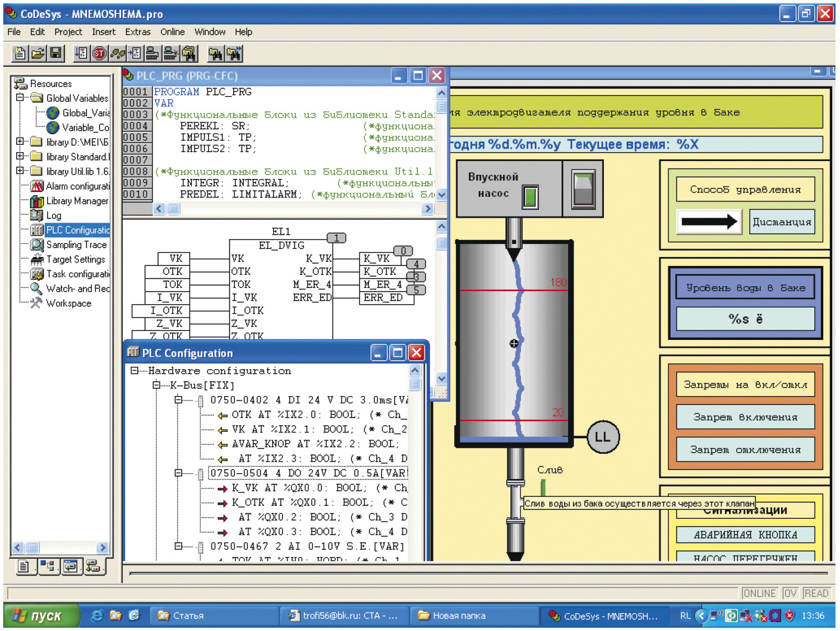This screenshot has width=840, height=631.
Task: Click declaration editor scroll down arrow
Action: click(x=442, y=195)
